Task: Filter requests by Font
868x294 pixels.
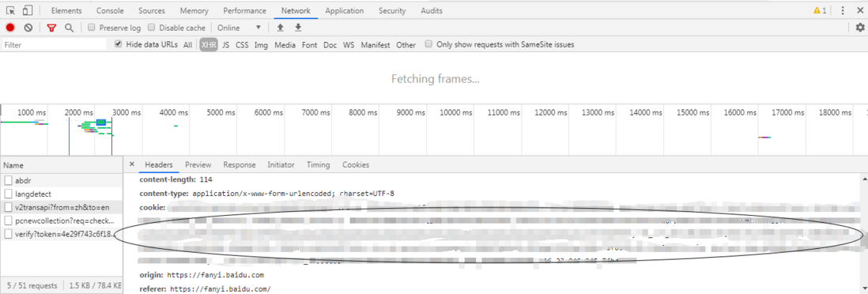Action: click(309, 45)
